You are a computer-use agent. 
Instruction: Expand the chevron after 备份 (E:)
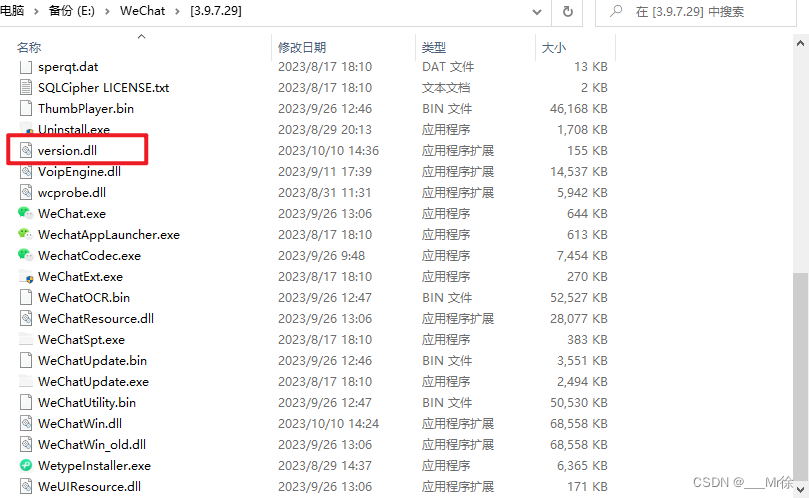coord(107,11)
